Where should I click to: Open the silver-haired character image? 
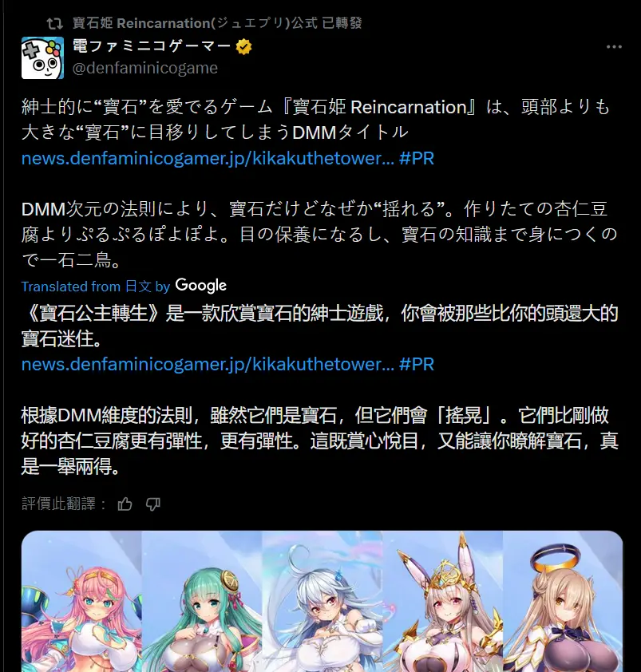(322, 601)
